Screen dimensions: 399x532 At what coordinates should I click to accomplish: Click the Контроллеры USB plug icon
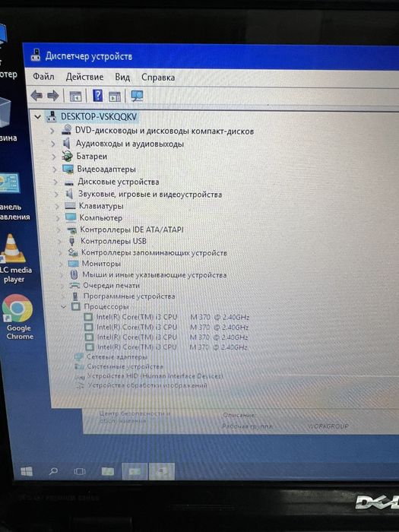[71, 241]
